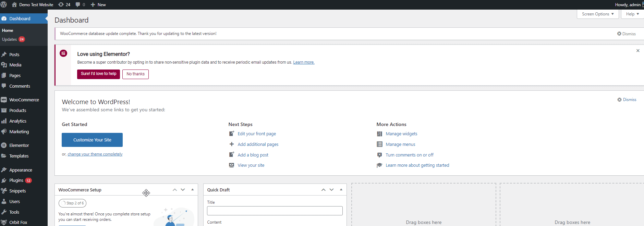Click Add a blog post link

tap(253, 155)
